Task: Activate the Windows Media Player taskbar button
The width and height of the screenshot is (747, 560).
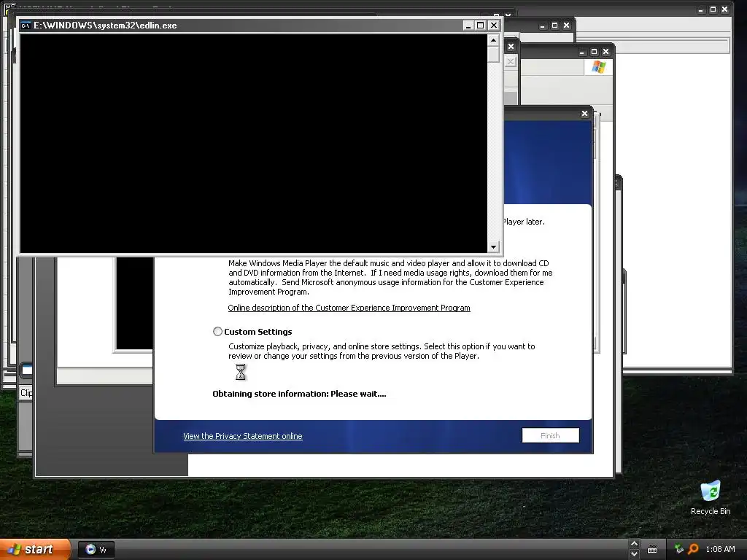Action: point(96,550)
